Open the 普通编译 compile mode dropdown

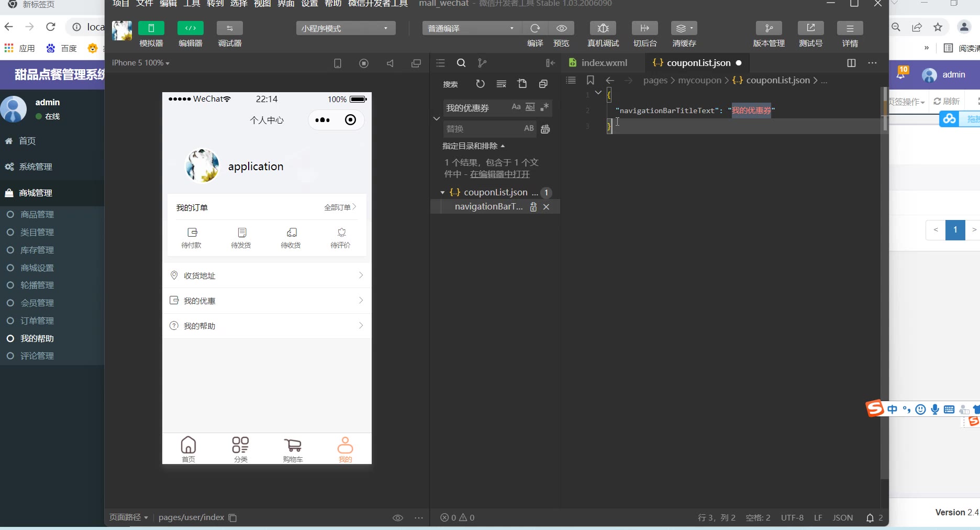(x=471, y=28)
